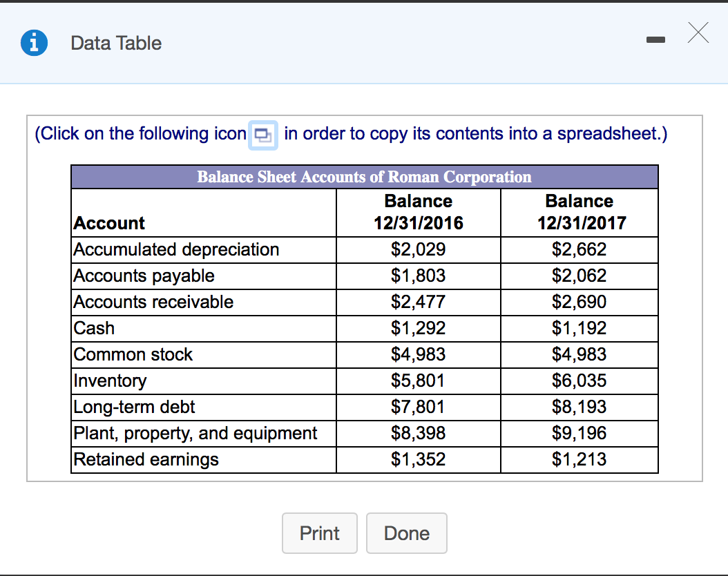Click the 2017 common stock $4,983 cell

tap(579, 354)
